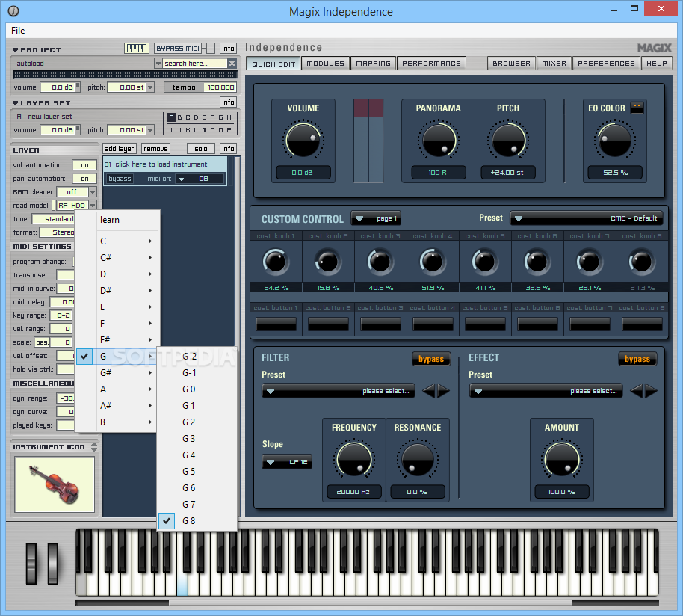Open the Slope LP 12 dropdown

tap(287, 462)
